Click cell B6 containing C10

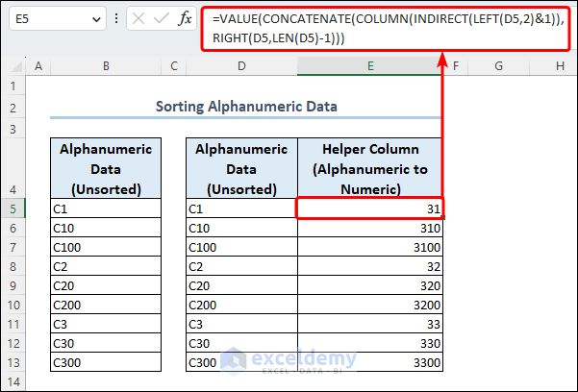click(x=106, y=228)
